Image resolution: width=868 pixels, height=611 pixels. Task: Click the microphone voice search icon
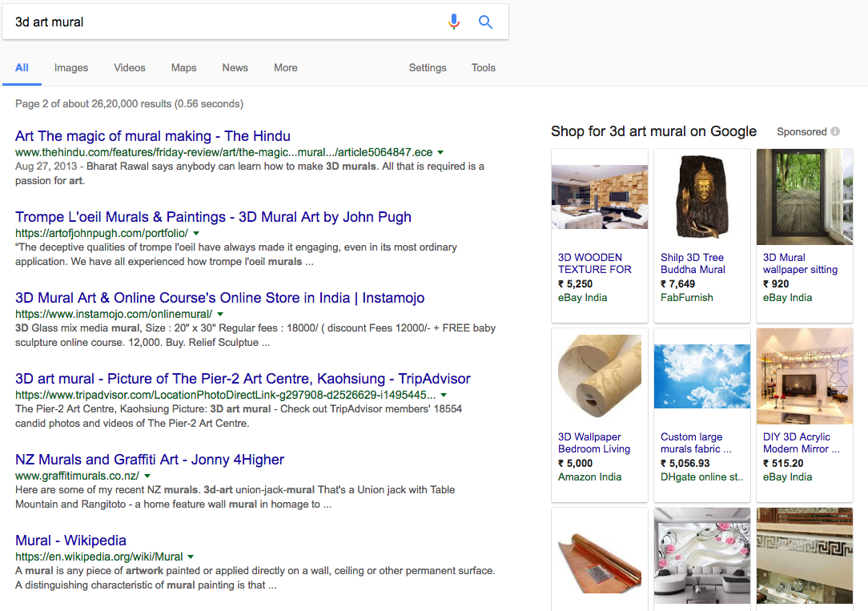pyautogui.click(x=454, y=22)
